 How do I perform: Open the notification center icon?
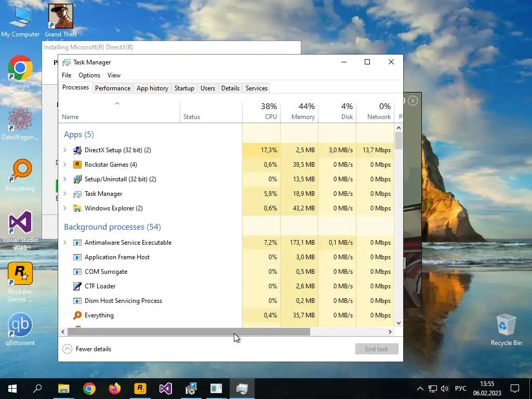point(515,389)
